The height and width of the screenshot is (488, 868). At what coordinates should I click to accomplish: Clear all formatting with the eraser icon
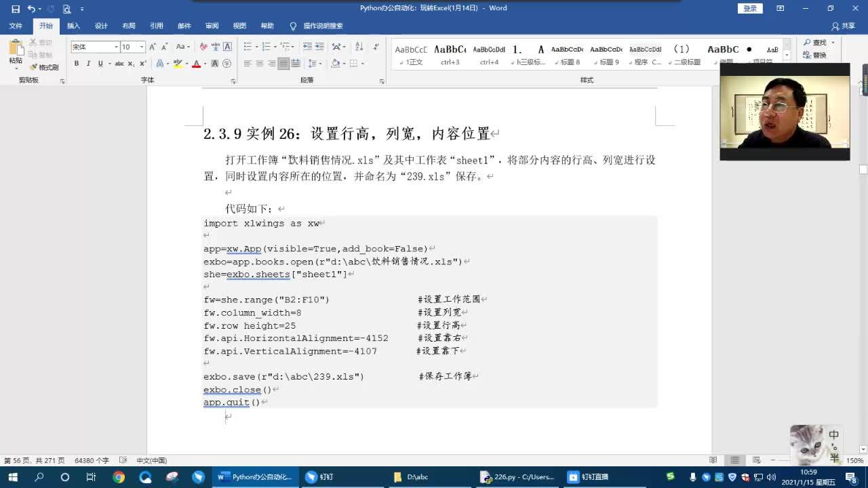pyautogui.click(x=203, y=47)
